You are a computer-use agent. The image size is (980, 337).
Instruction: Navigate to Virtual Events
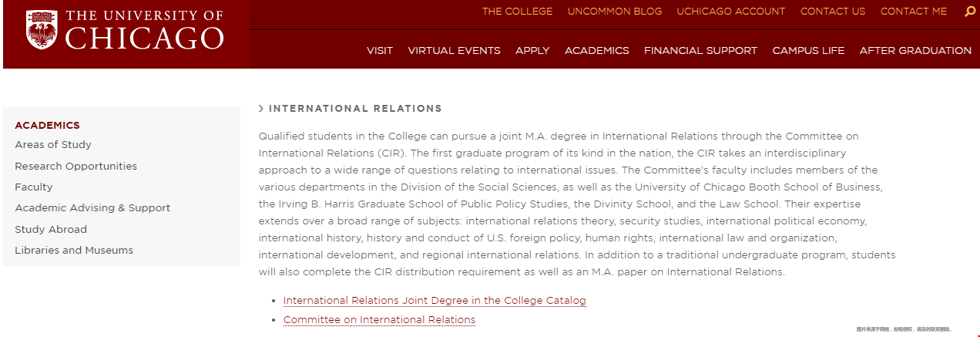[x=454, y=51]
